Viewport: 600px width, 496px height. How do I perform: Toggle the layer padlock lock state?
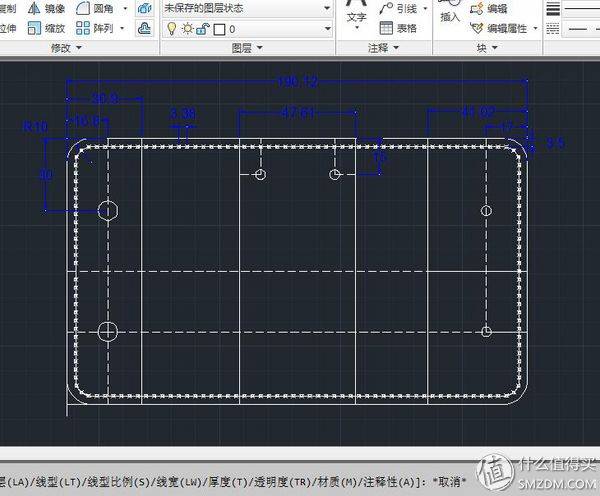pos(202,29)
